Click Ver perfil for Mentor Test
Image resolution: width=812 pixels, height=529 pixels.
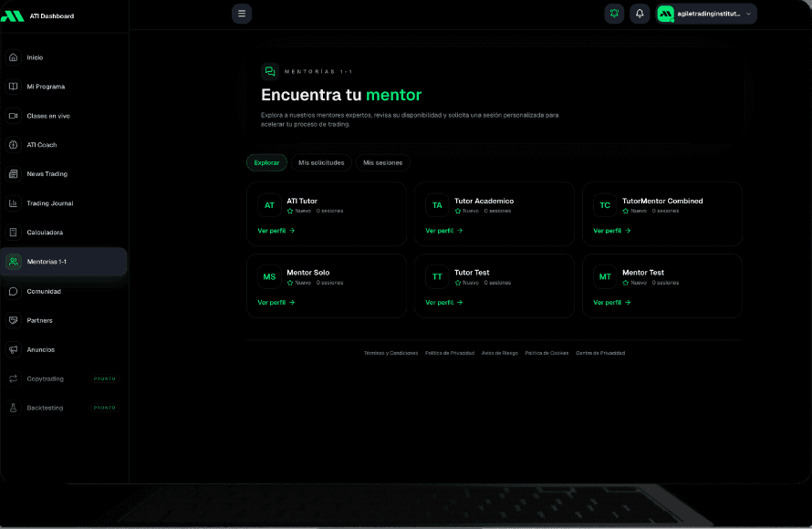click(611, 302)
